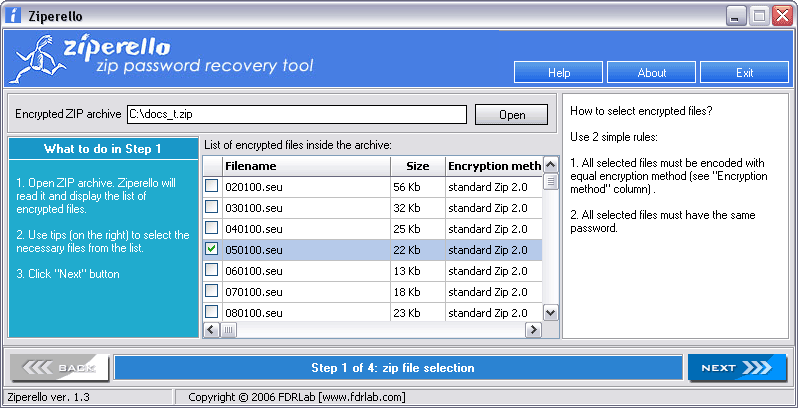The image size is (798, 408).
Task: Open the Help page
Action: click(x=558, y=72)
